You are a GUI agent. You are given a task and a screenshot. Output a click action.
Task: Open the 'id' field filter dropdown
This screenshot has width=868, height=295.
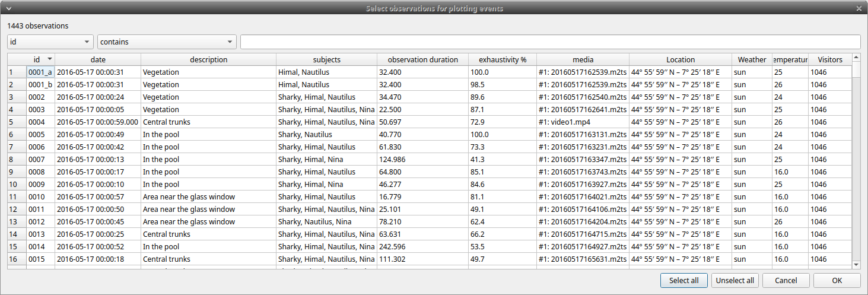tap(50, 42)
